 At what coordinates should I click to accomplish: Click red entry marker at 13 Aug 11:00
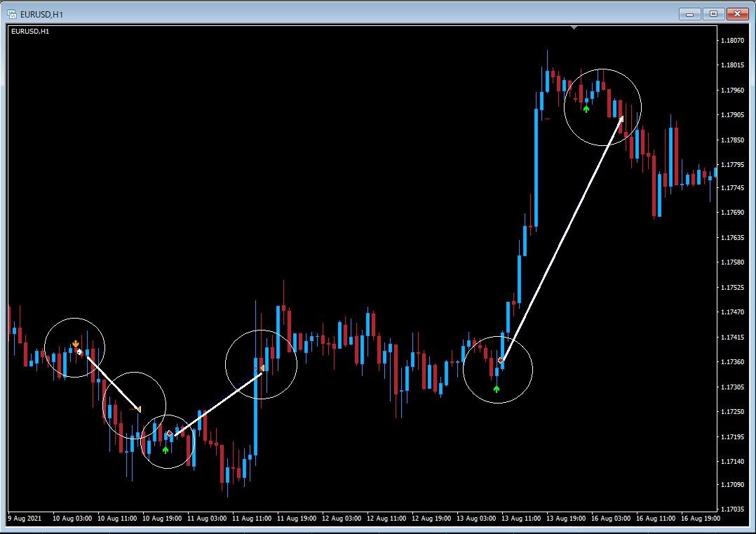(x=501, y=361)
